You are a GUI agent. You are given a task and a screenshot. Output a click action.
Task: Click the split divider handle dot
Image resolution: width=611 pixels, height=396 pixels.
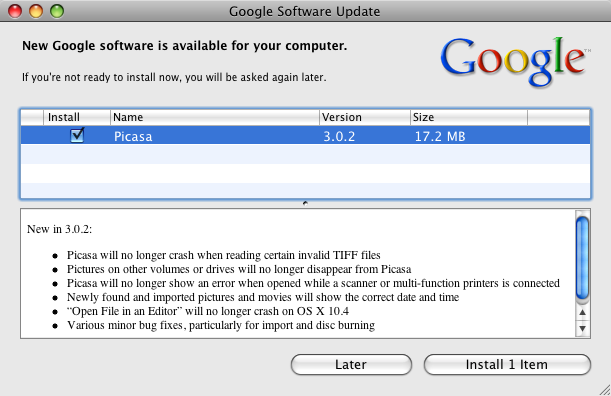click(x=305, y=203)
